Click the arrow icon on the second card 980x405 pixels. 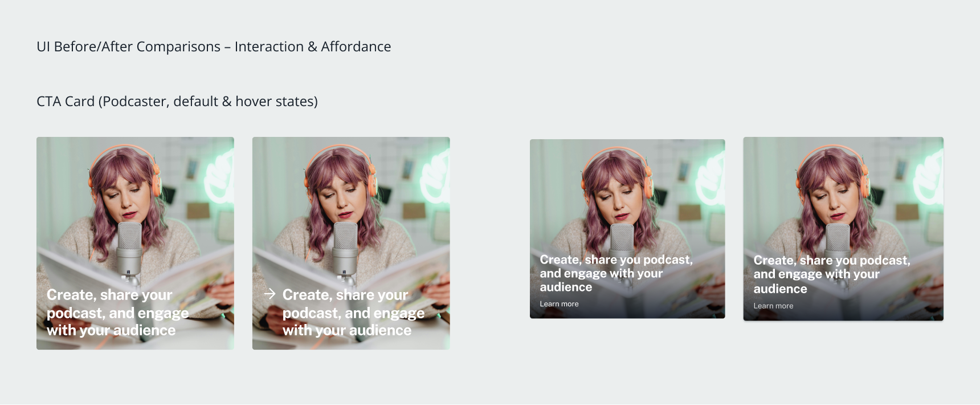270,294
